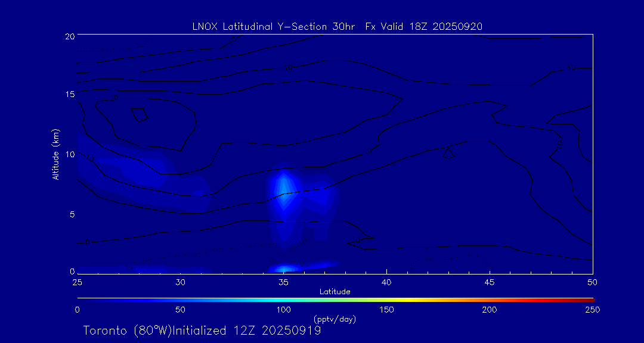The width and height of the screenshot is (644, 343).
Task: Click the "(pptv/day)" units label
Action: pos(335,319)
